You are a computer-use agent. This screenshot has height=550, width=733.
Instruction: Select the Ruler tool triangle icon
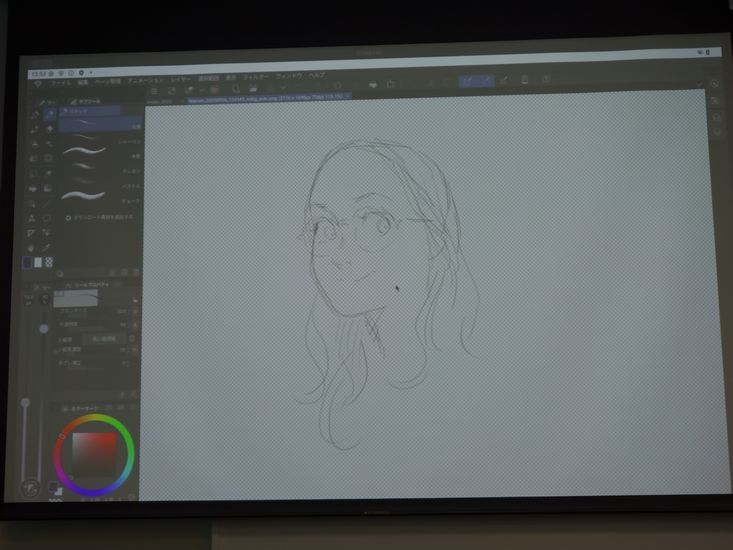click(x=31, y=232)
